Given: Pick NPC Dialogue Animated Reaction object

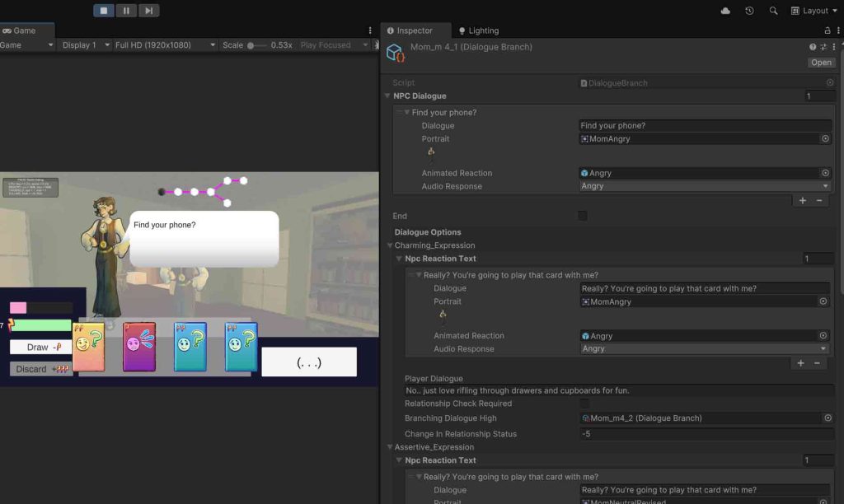Looking at the screenshot, I should 824,173.
